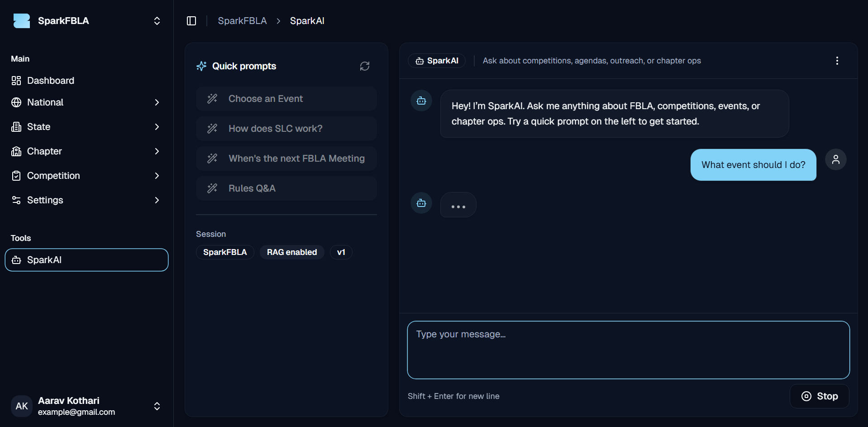Toggle the sidebar panel icon
Viewport: 868px width, 427px height.
tap(191, 21)
